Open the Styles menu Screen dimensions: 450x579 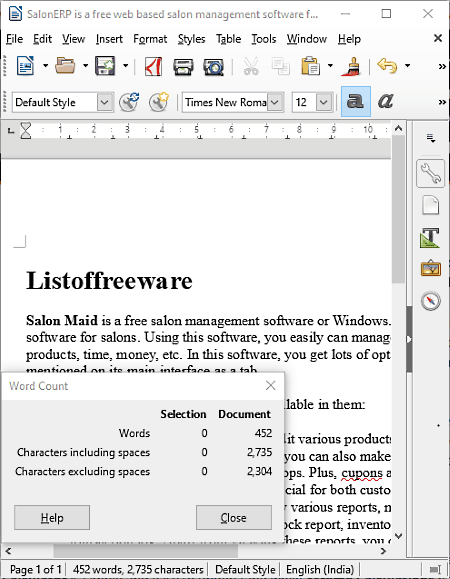pos(191,39)
